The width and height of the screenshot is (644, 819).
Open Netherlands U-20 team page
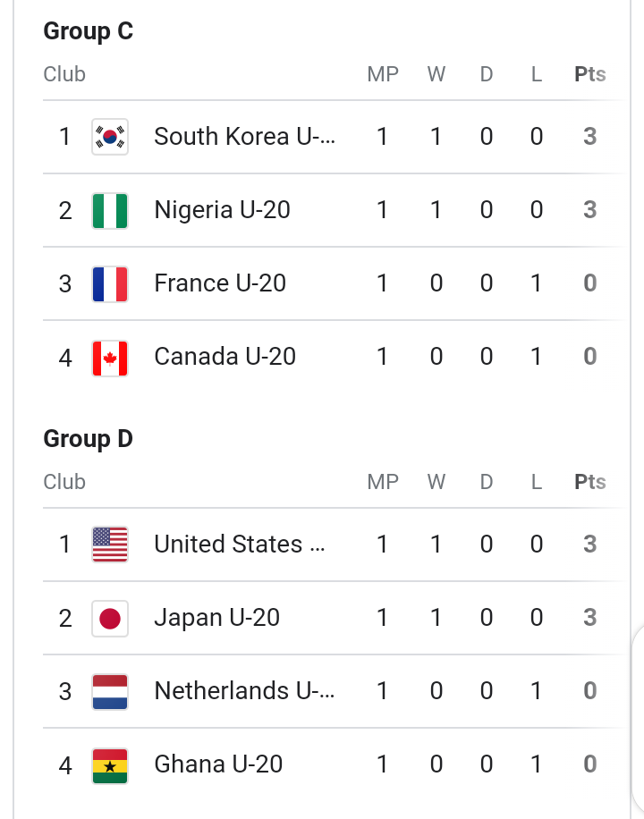coord(244,691)
